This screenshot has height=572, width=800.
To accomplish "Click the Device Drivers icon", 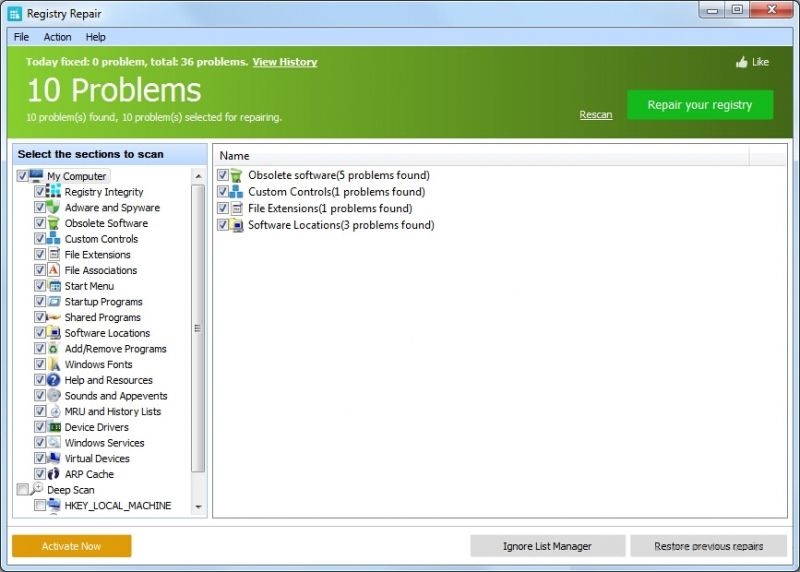I will 55,427.
